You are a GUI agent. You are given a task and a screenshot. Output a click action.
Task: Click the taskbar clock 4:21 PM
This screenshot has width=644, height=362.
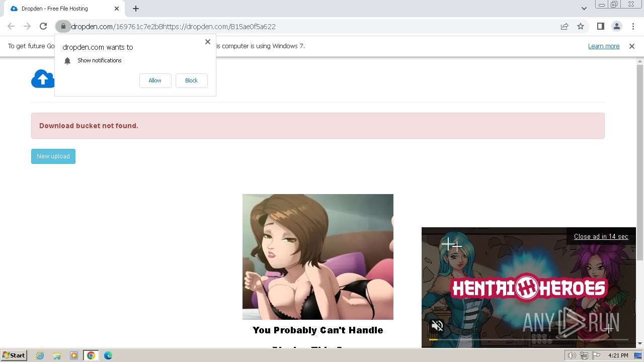[x=618, y=355]
